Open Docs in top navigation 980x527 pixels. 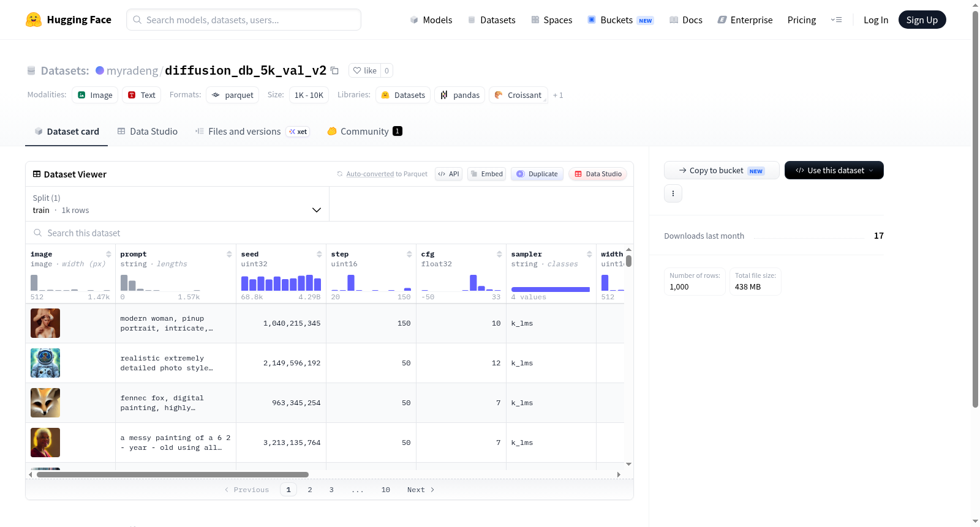point(685,20)
